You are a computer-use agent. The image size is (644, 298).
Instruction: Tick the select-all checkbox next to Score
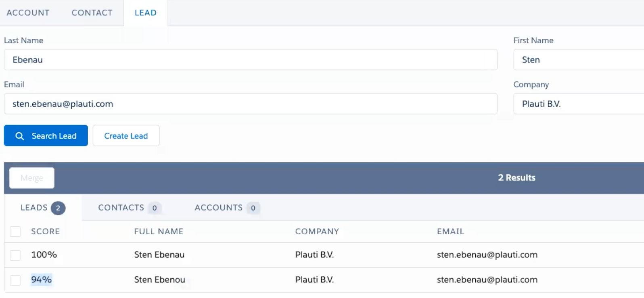click(15, 231)
